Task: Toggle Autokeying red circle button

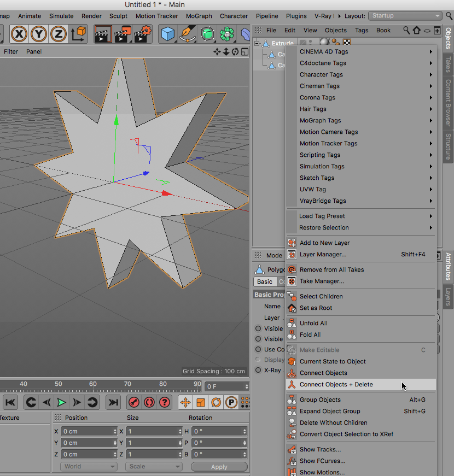Action: click(149, 403)
